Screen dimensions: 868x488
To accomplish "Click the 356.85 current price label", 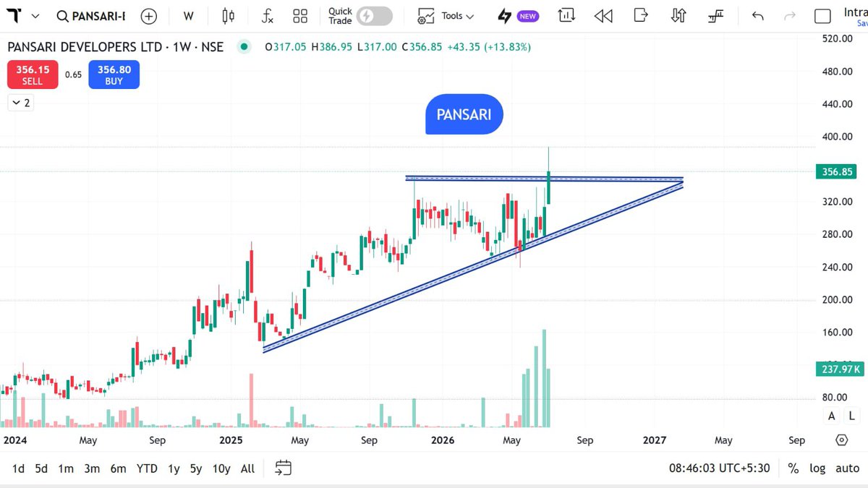I will (838, 172).
